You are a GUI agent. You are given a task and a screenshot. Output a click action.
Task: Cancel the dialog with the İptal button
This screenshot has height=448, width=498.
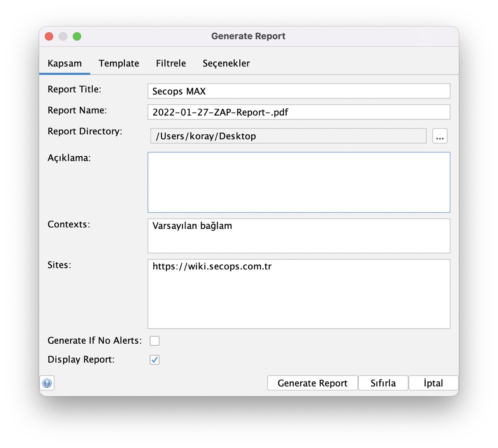(x=433, y=383)
